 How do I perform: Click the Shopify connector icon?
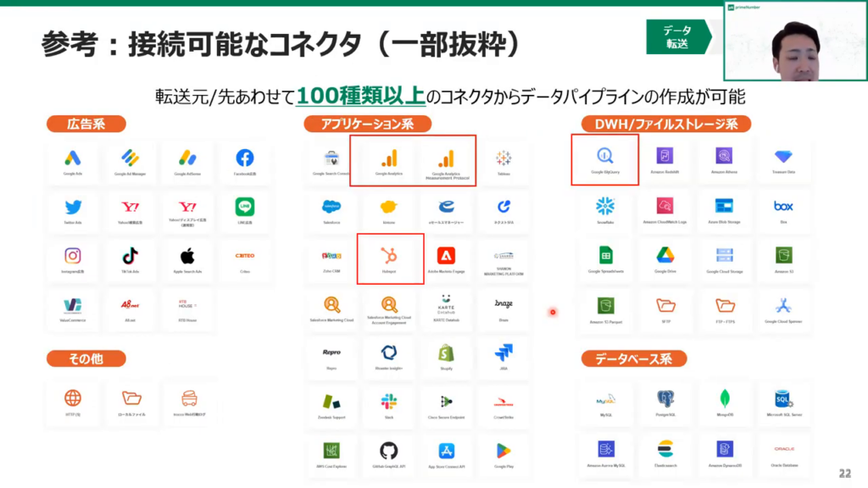pyautogui.click(x=447, y=352)
